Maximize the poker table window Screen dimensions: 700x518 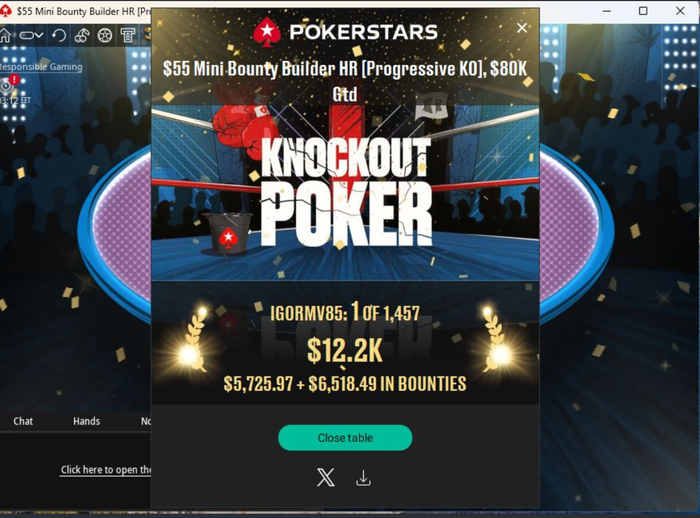pos(643,11)
